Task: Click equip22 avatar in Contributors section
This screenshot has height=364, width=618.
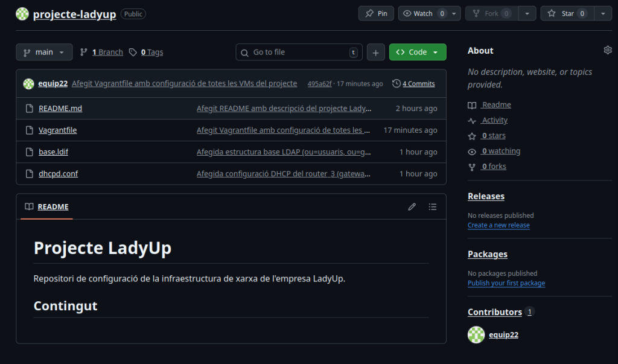Action: tap(476, 335)
